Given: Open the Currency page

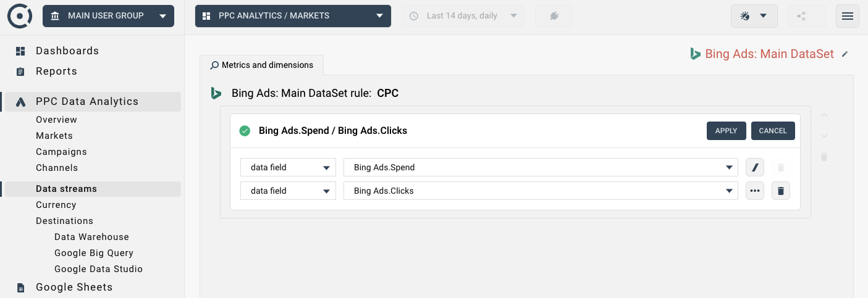Looking at the screenshot, I should tap(56, 205).
